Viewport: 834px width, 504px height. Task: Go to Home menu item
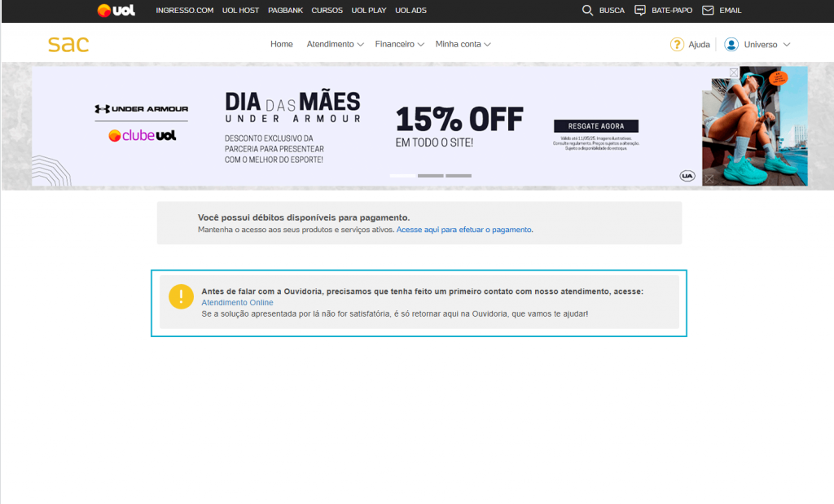(x=281, y=44)
